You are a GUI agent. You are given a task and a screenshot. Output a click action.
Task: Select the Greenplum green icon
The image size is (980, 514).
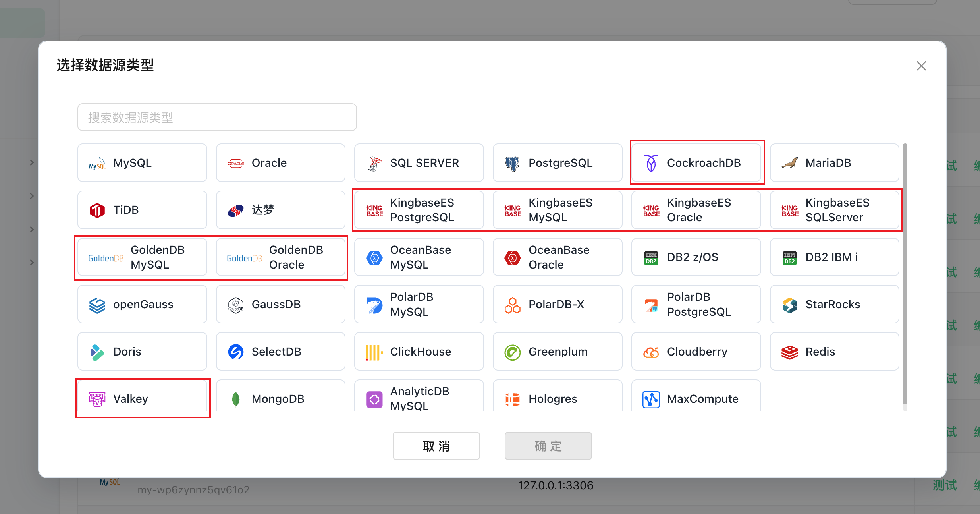click(512, 352)
